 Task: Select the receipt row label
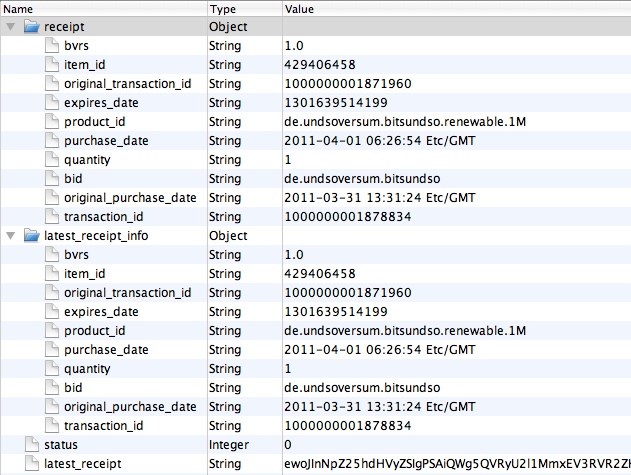(x=64, y=27)
